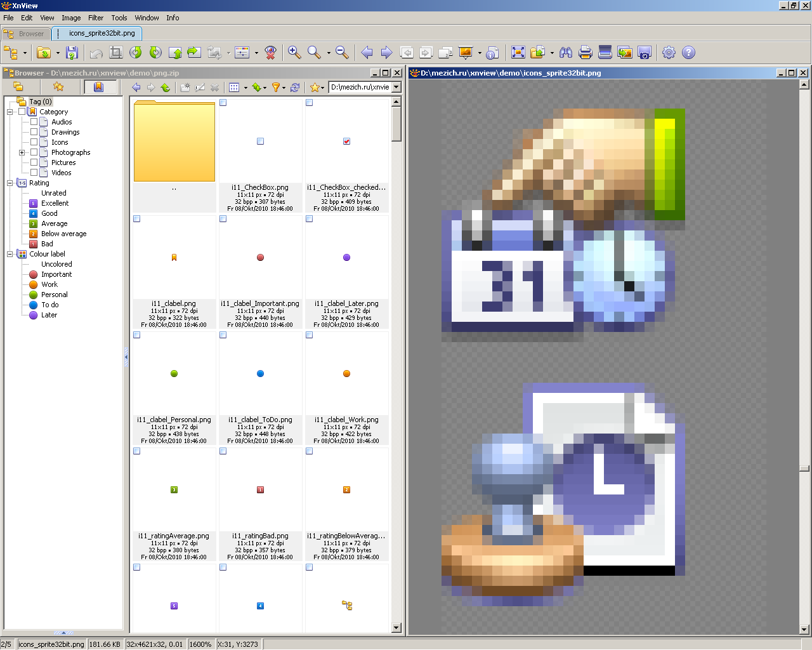Select the Crop tool in the toolbar
Screen dimensions: 812x650
(115, 53)
